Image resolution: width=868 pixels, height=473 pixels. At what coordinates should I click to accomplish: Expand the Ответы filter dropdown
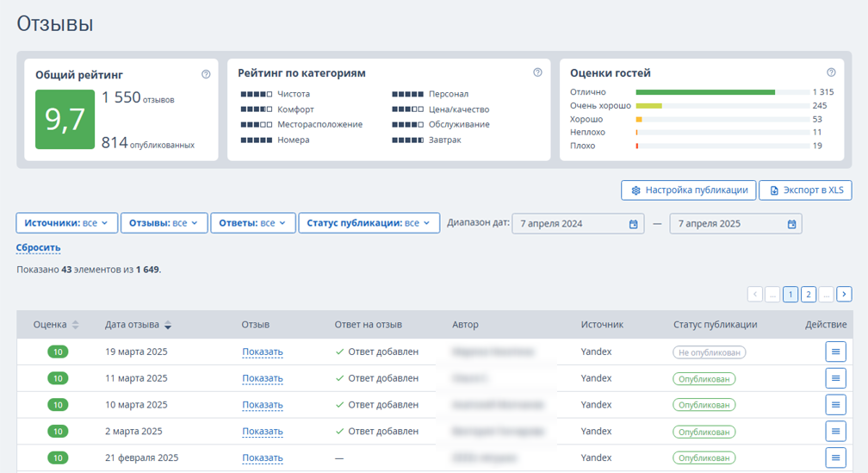tap(253, 223)
